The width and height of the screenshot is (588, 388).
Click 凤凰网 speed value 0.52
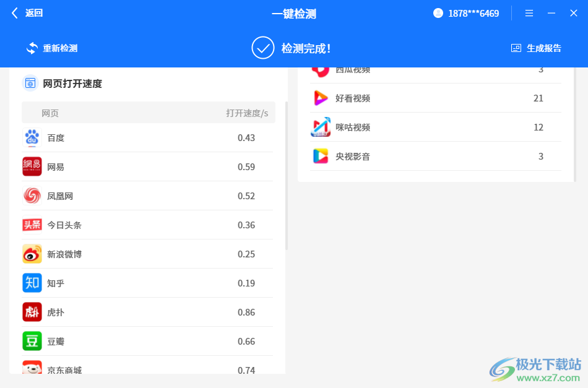click(x=246, y=196)
